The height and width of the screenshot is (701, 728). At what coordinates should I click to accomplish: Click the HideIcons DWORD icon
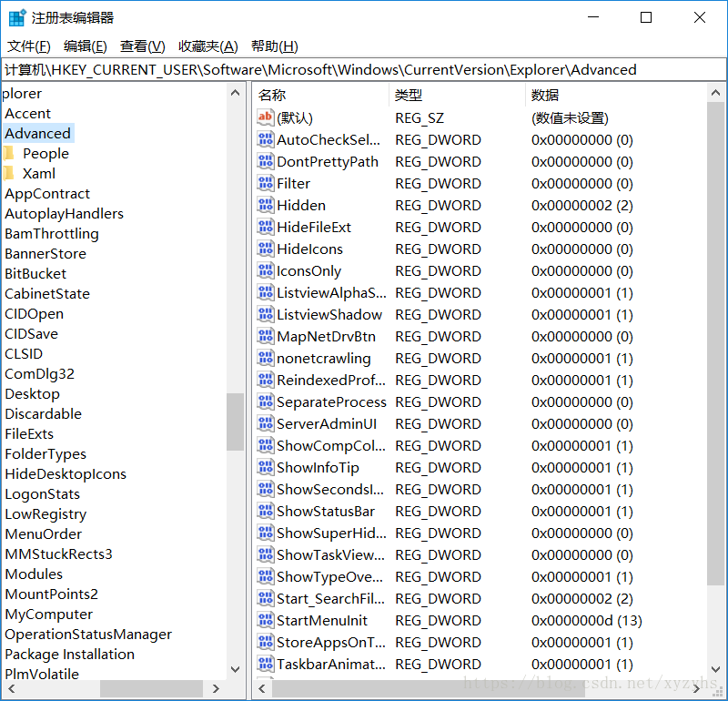pyautogui.click(x=265, y=249)
